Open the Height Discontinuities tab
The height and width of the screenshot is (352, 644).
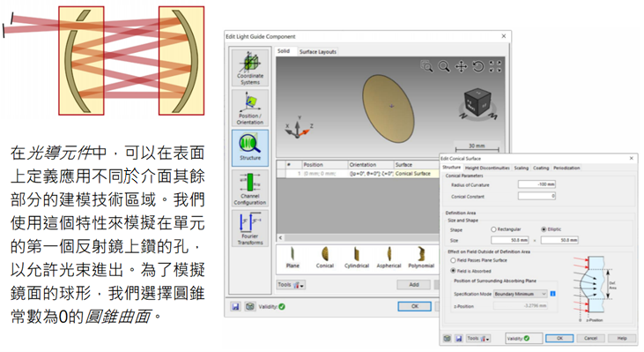click(487, 168)
